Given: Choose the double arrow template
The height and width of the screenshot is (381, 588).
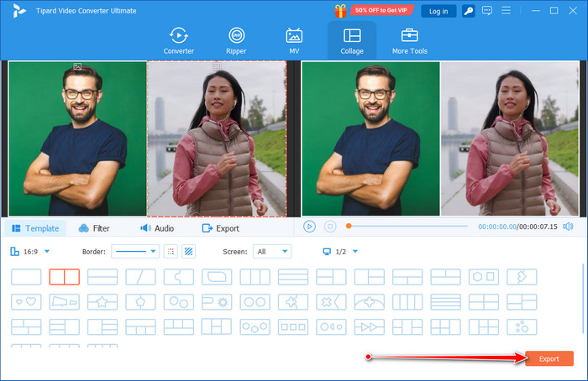Looking at the screenshot, I should pos(370,326).
